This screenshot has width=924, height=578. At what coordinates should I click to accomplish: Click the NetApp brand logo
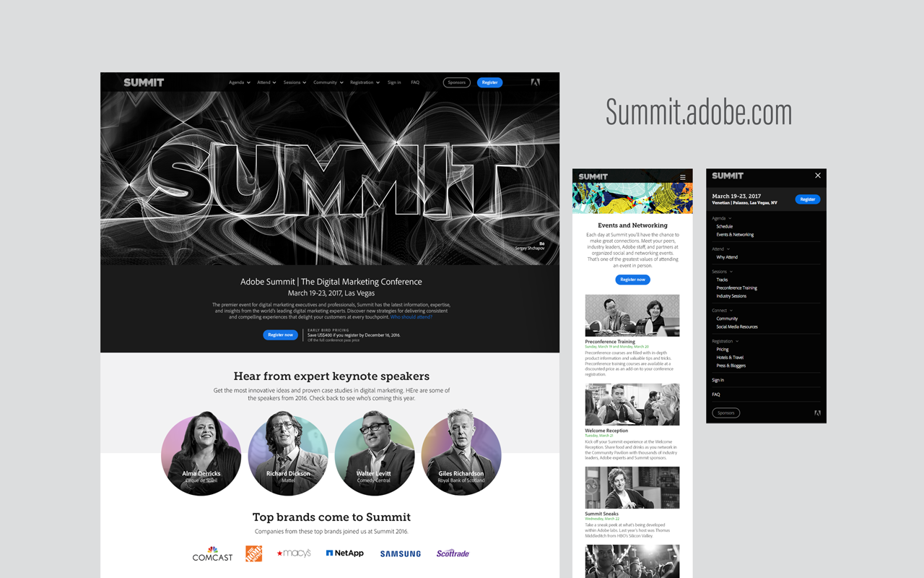(345, 553)
